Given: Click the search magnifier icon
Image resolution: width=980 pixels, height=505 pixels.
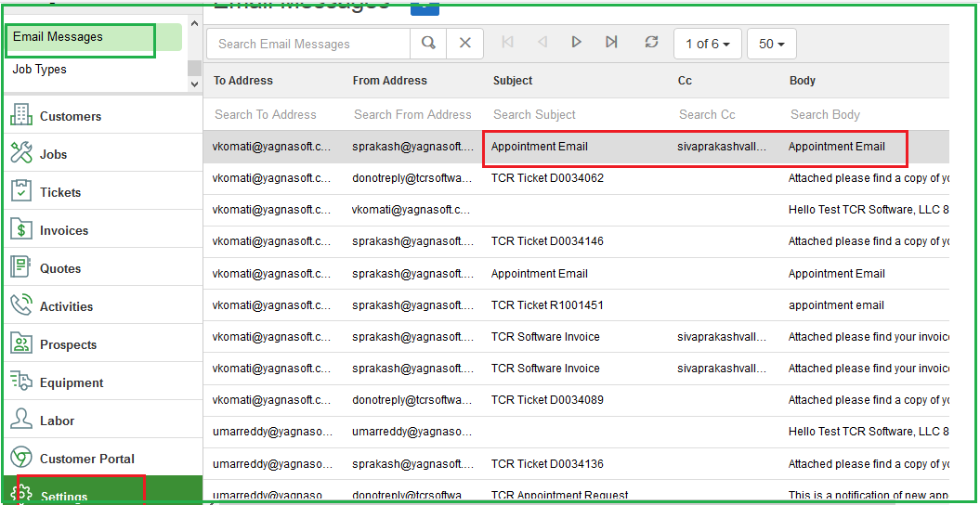Looking at the screenshot, I should 428,44.
